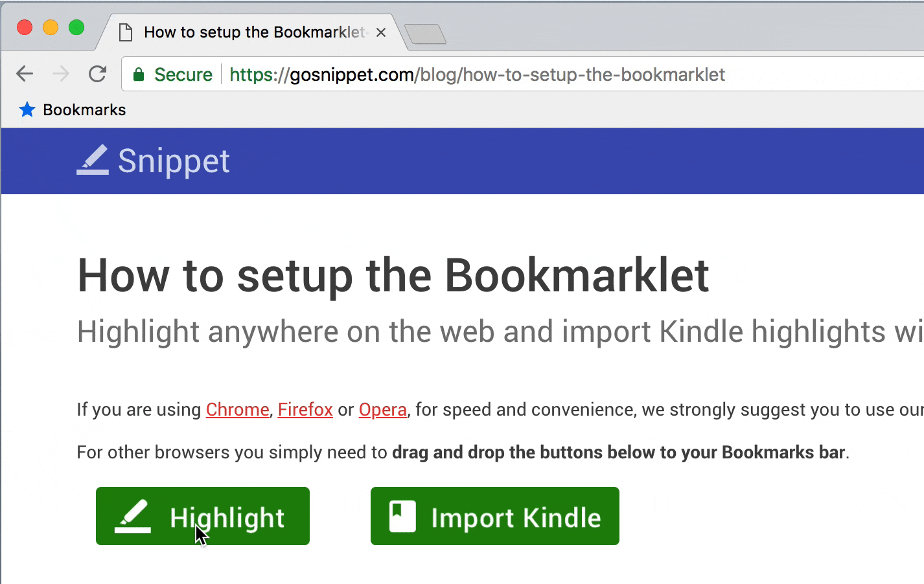Viewport: 924px width, 584px height.
Task: Reload the page with the refresh icon
Action: [98, 74]
